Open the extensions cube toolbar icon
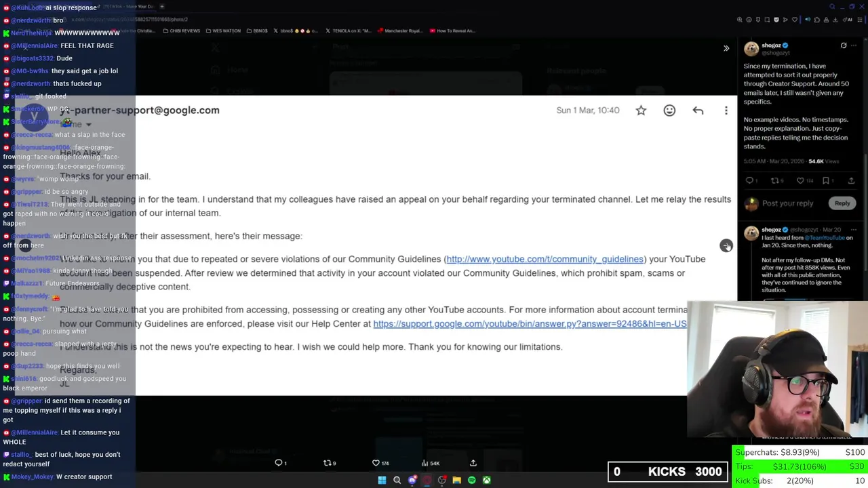Viewport: 868px width, 488px height. tap(817, 20)
